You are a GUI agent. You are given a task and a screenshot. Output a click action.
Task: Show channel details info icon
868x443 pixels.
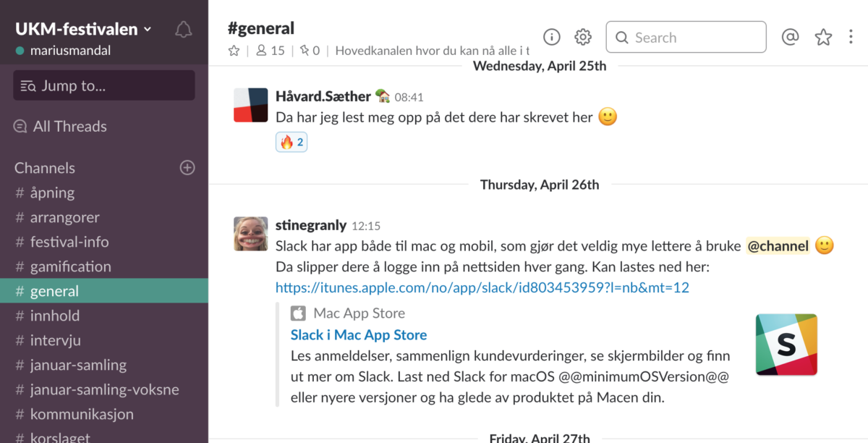tap(552, 37)
